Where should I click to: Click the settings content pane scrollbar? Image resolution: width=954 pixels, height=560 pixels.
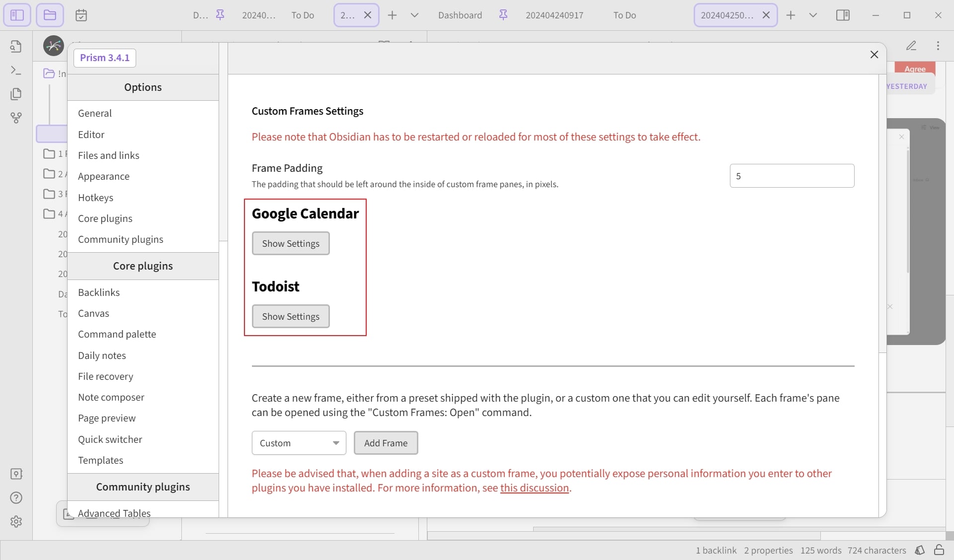pyautogui.click(x=882, y=213)
